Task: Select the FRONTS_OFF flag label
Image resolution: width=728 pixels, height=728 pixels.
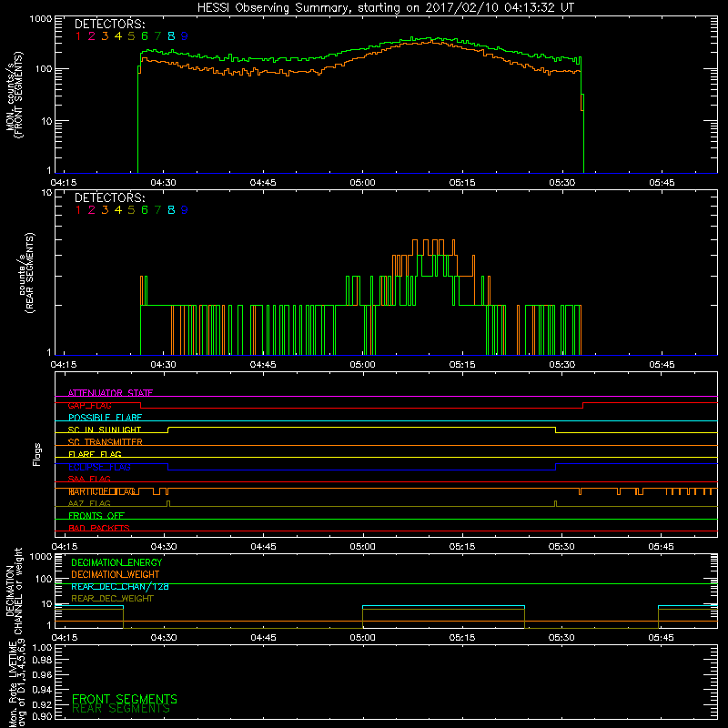Action: pyautogui.click(x=96, y=516)
